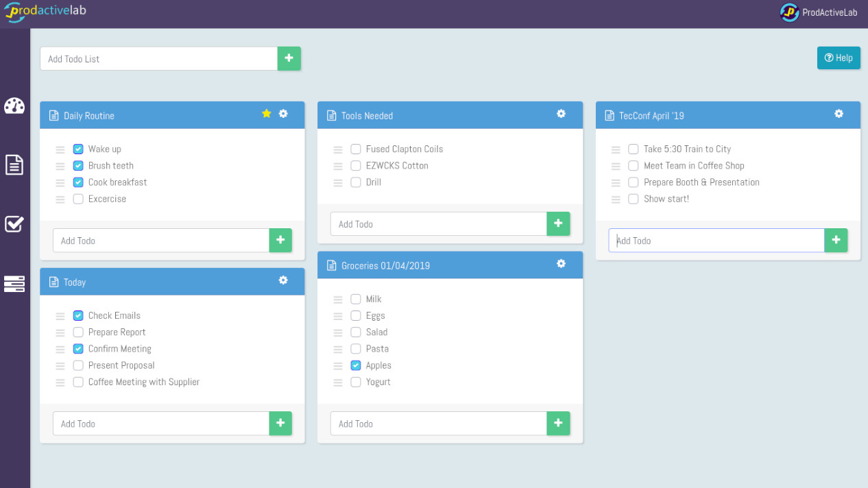Click document icon in Tools Needed header
The height and width of the screenshot is (488, 868).
(331, 116)
